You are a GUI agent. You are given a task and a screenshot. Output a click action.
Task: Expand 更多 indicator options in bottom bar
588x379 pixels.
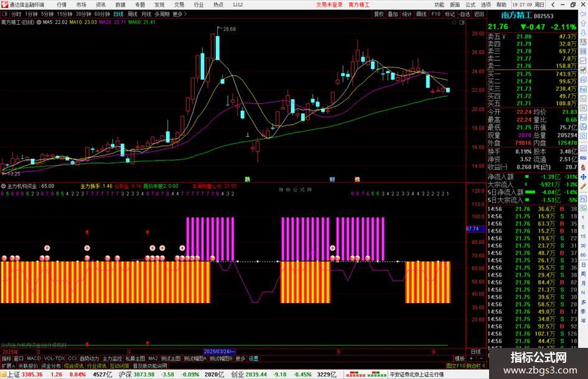coord(240,358)
